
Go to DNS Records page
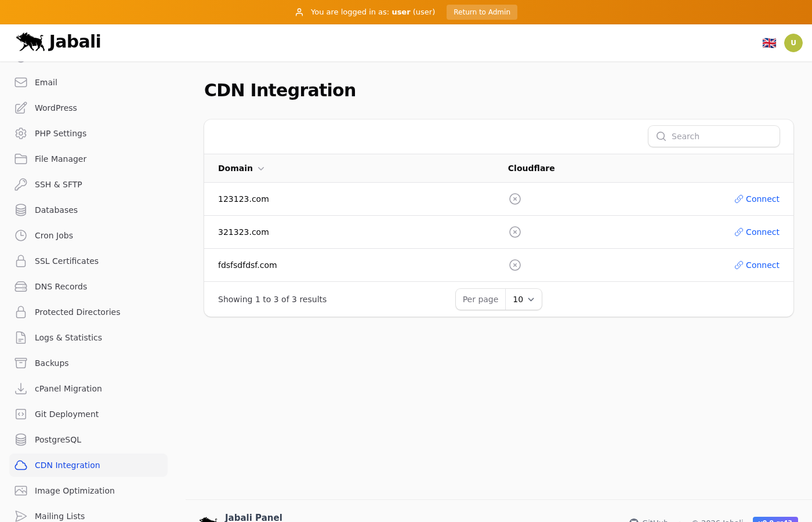(60, 287)
